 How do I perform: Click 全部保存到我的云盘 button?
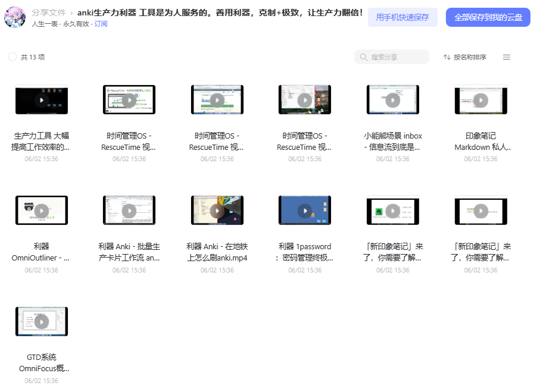[488, 17]
